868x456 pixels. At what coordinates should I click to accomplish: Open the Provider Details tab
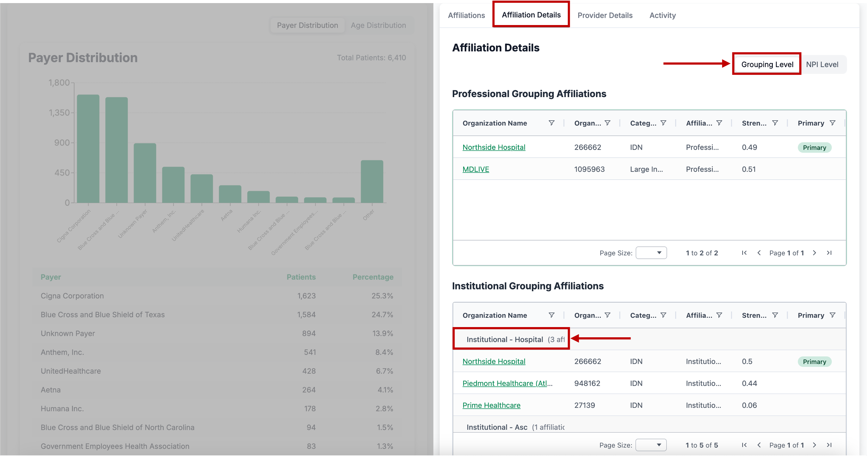pyautogui.click(x=605, y=15)
